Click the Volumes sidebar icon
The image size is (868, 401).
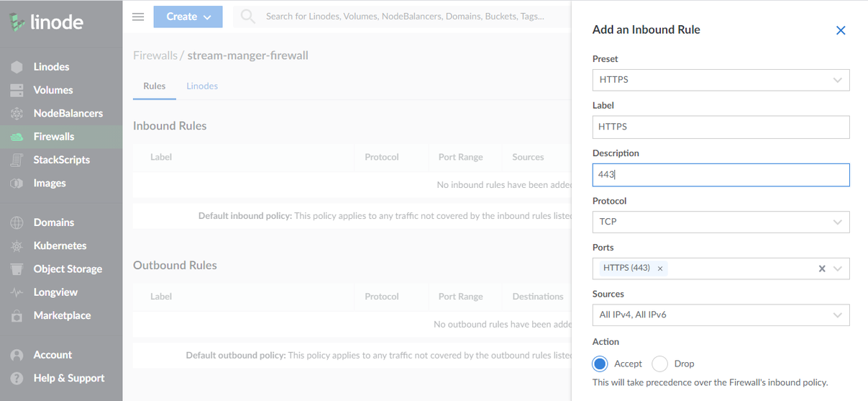tap(17, 90)
